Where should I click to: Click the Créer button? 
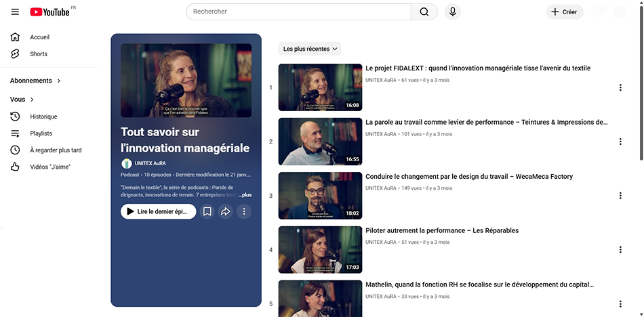click(x=564, y=12)
